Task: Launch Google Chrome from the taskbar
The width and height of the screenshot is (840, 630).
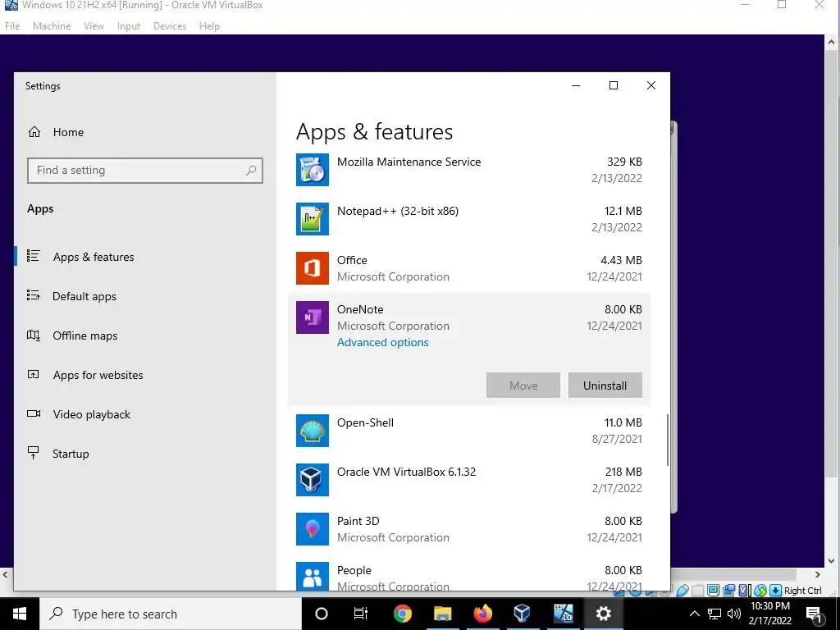Action: tap(402, 614)
